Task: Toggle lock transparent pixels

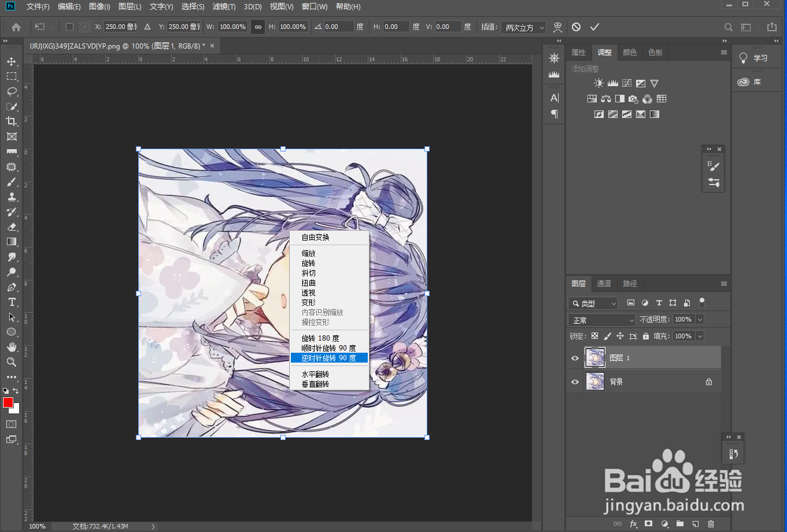Action: tap(594, 336)
